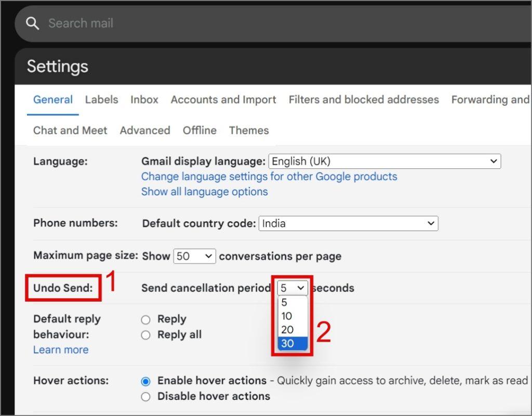Screen dimensions: 532x416
Task: Expand Default country code dropdown
Action: [x=349, y=224]
